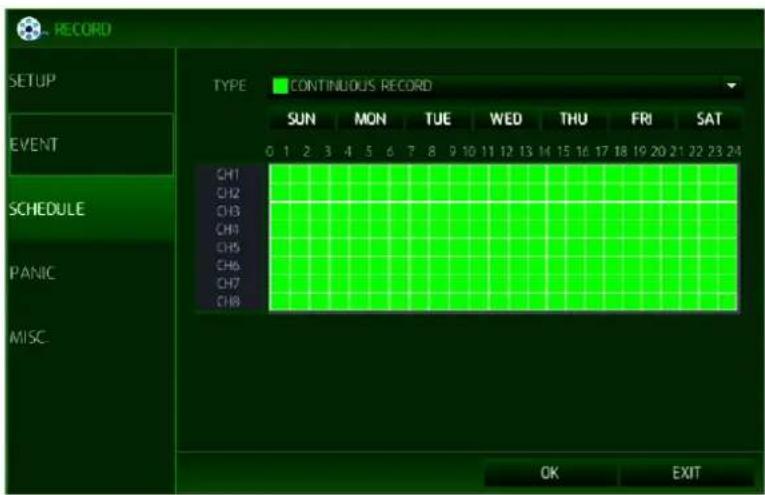Viewport: 765px width, 495px height.
Task: Select the CH8 channel row label
Action: pos(228,301)
